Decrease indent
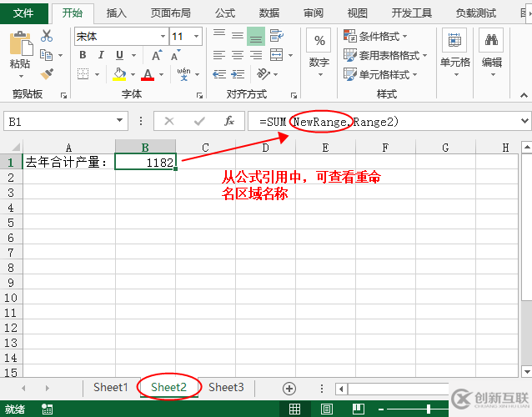Screen dimensions: 532x417 pyautogui.click(x=219, y=73)
